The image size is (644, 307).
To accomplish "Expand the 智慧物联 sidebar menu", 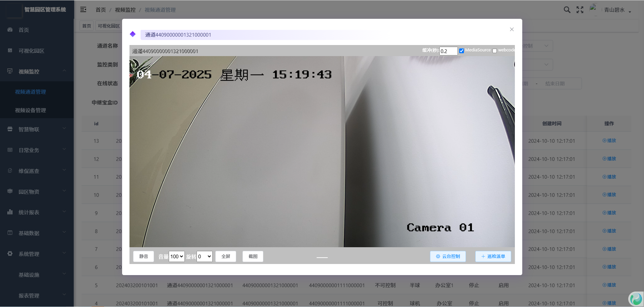I will point(37,129).
